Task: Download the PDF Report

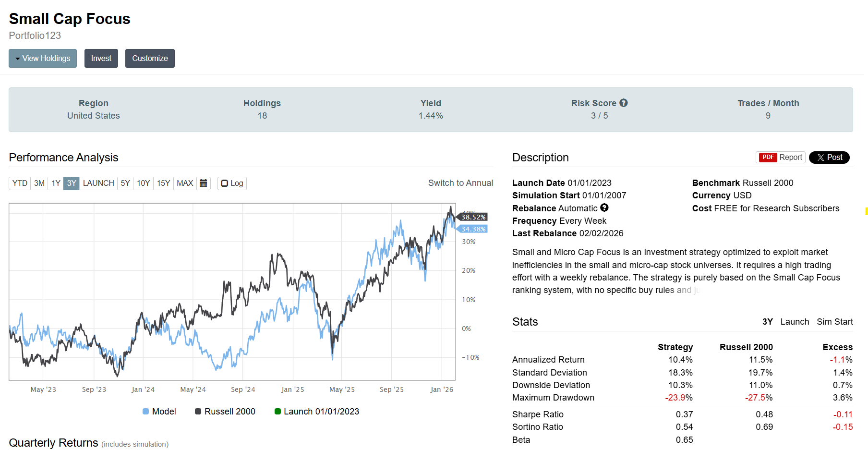Action: pyautogui.click(x=781, y=158)
